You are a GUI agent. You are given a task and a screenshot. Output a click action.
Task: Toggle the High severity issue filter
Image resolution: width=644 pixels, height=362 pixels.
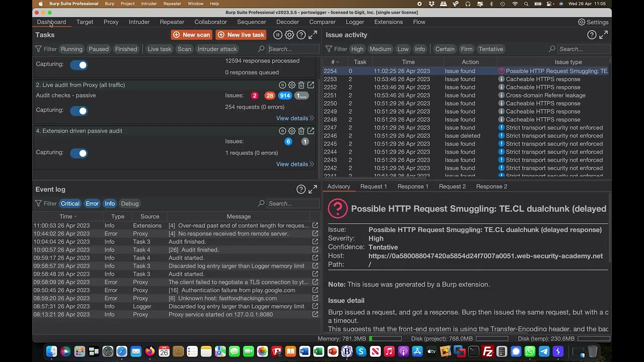pos(357,49)
